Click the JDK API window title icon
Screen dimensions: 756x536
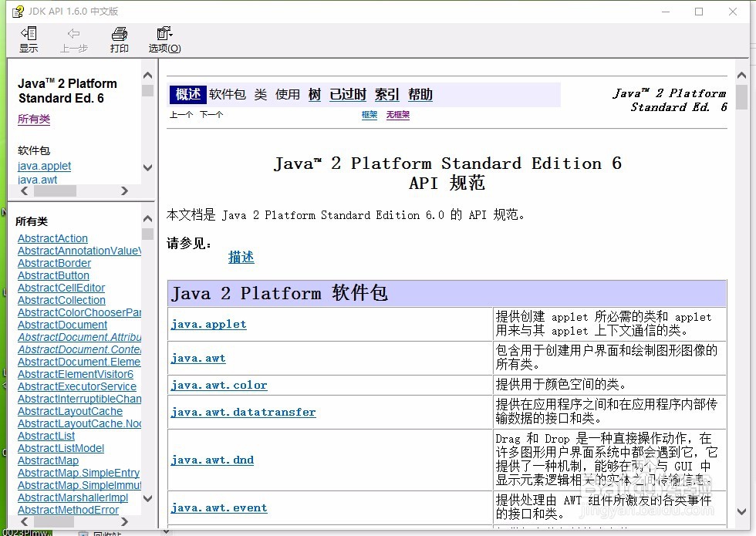[x=17, y=12]
